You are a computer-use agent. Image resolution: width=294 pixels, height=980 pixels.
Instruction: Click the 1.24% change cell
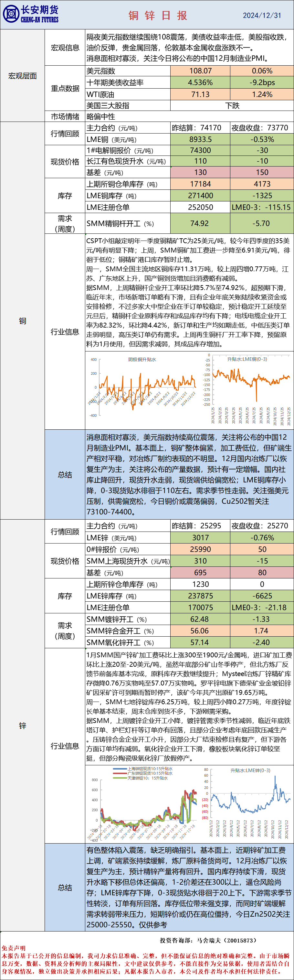pos(262,94)
